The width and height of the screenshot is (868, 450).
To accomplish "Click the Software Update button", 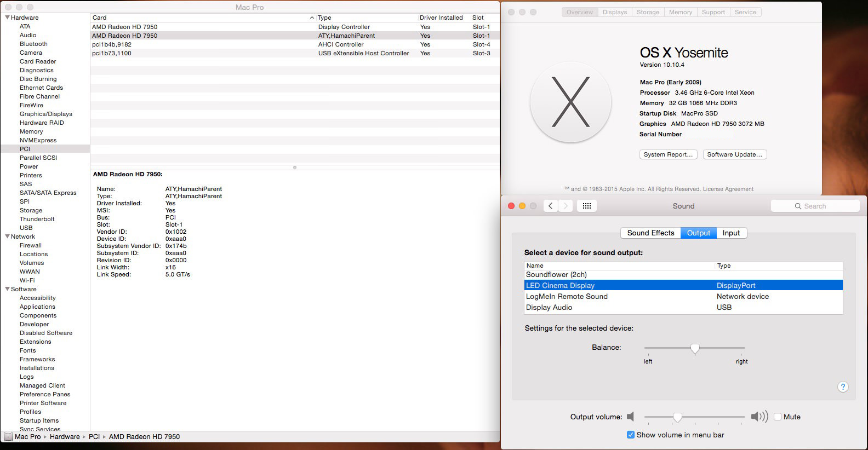I will (x=734, y=154).
